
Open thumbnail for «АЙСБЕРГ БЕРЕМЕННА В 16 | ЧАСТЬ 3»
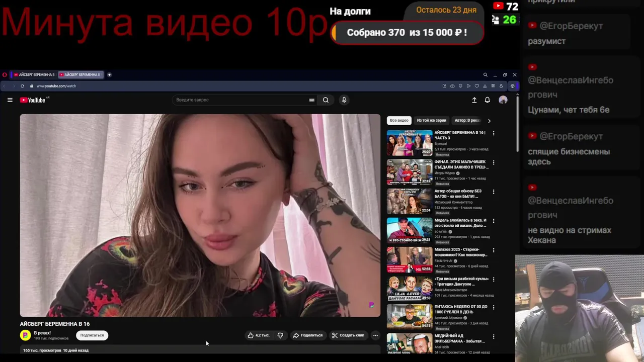[x=410, y=143]
